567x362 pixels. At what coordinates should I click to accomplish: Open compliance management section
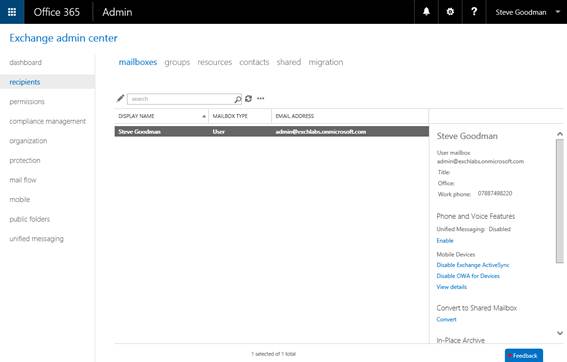click(47, 121)
